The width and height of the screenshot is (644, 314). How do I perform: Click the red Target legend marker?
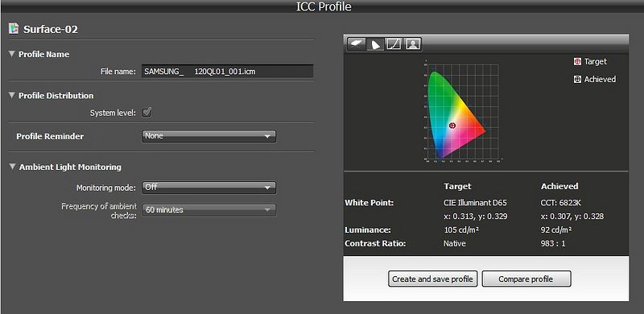[577, 62]
